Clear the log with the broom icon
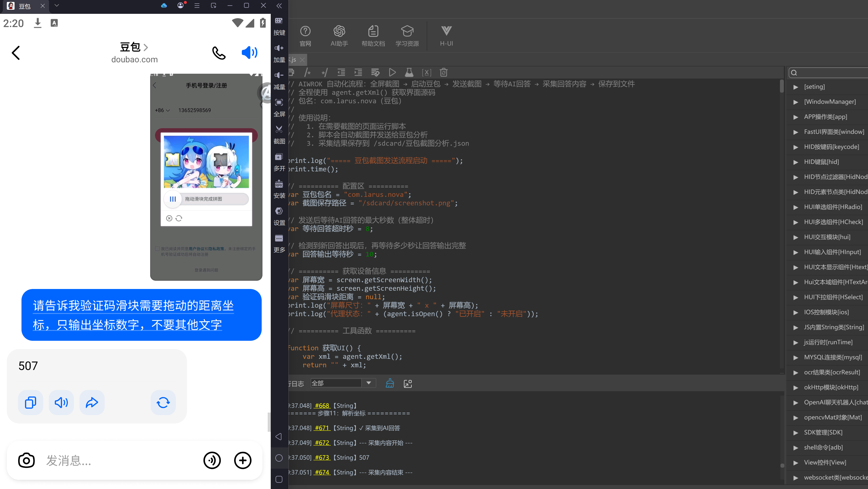The image size is (868, 489). [x=390, y=383]
